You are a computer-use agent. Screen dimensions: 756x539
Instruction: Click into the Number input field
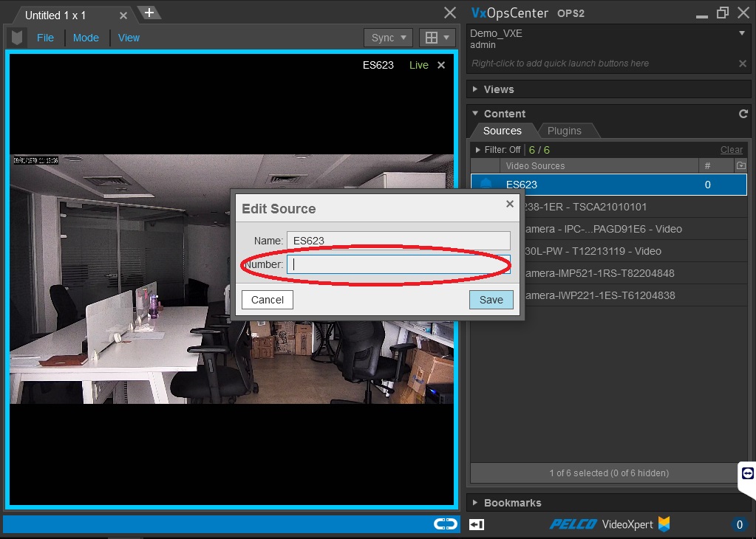pyautogui.click(x=398, y=264)
